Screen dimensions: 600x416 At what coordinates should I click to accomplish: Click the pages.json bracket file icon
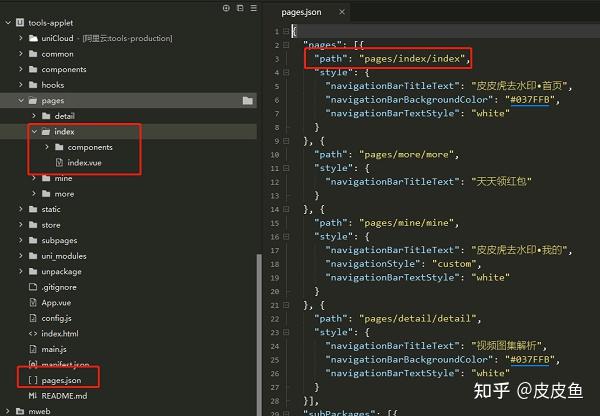(x=33, y=380)
